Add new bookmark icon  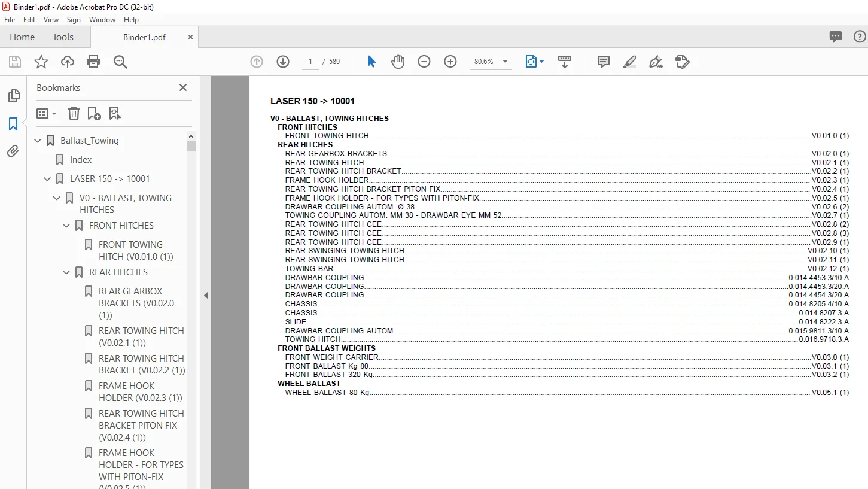(x=94, y=113)
